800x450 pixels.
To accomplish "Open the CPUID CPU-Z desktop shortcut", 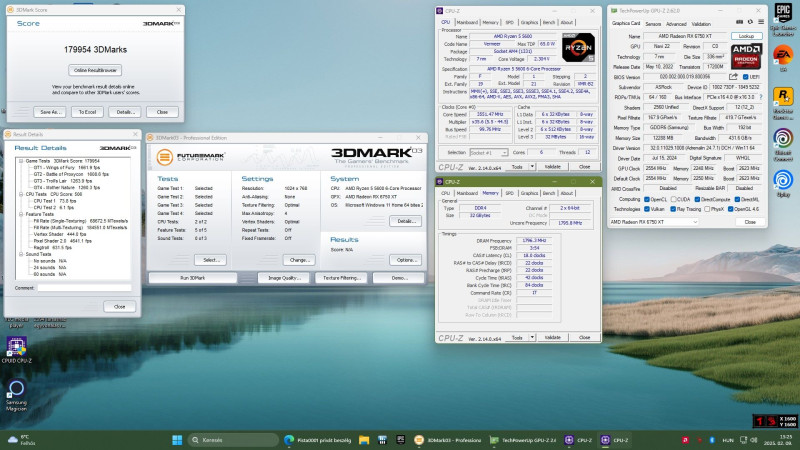I will click(16, 350).
